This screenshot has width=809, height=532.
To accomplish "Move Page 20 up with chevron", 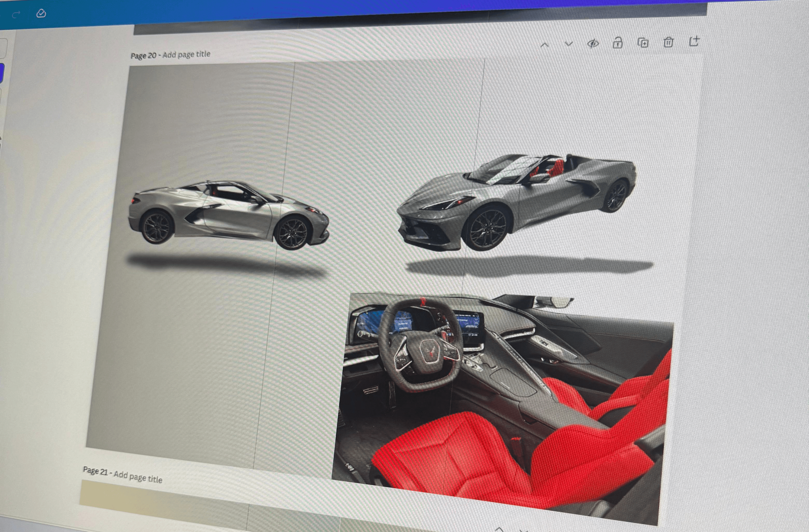I will point(544,45).
